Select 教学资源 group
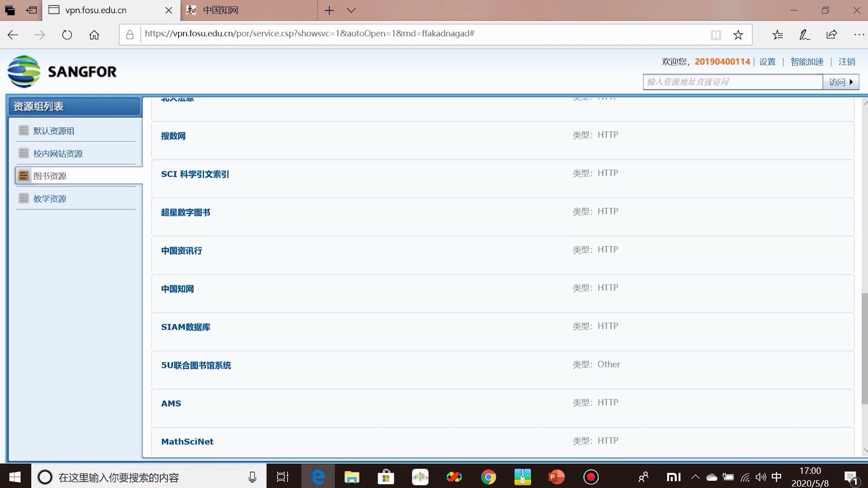Image resolution: width=868 pixels, height=488 pixels. [50, 198]
